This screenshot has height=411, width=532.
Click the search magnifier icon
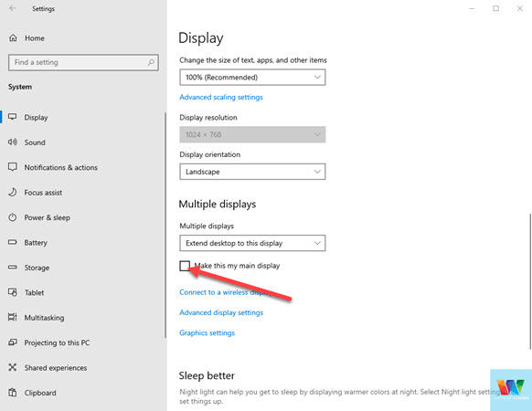(x=151, y=62)
